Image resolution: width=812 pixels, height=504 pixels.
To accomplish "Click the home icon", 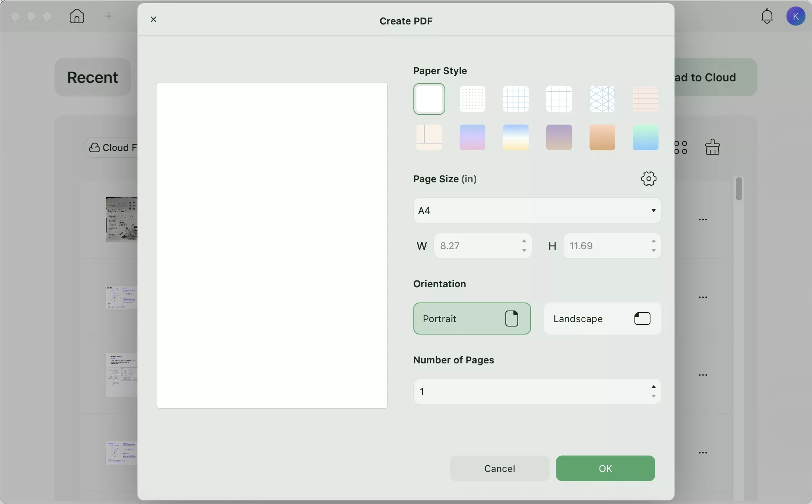I will tap(77, 16).
